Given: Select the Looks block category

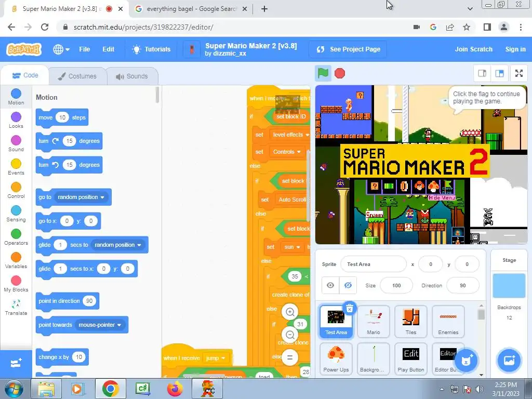Looking at the screenshot, I should [16, 120].
